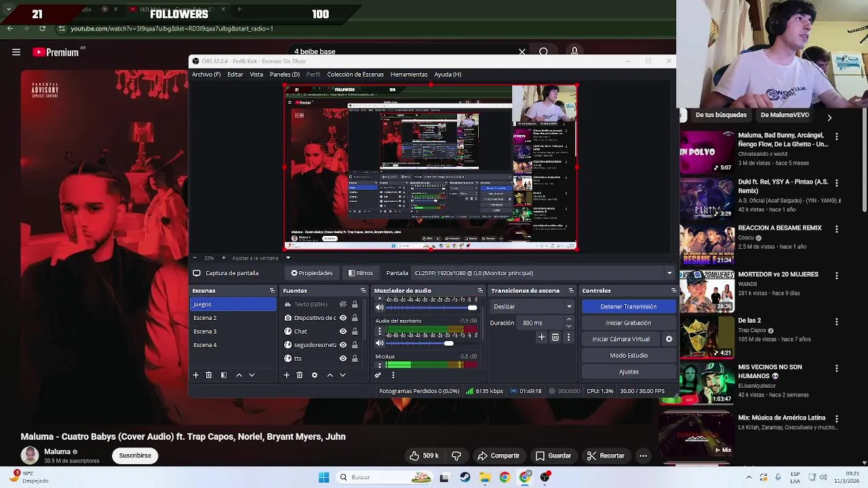Delete selected source in Fuentes panel
Image resolution: width=868 pixels, height=488 pixels.
[x=299, y=375]
